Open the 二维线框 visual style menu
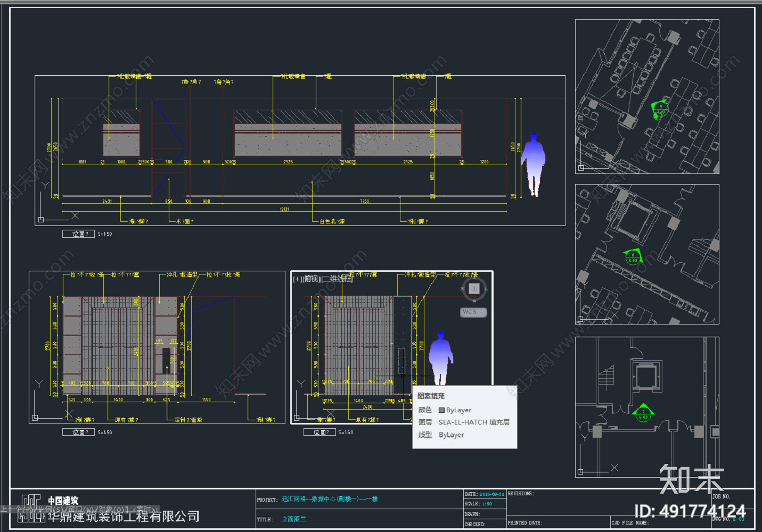Screen dimensions: 762x532 point(337,279)
